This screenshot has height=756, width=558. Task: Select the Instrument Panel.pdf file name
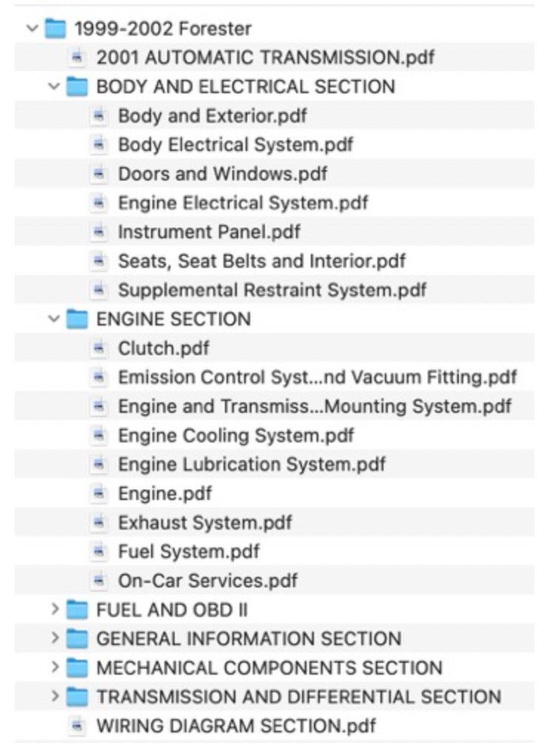pyautogui.click(x=209, y=232)
